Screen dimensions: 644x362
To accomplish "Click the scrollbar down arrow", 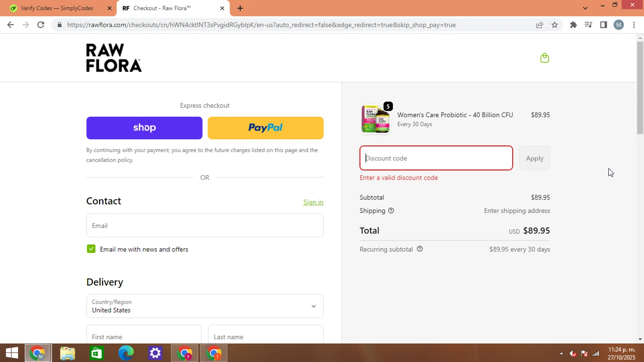I will tap(640, 339).
